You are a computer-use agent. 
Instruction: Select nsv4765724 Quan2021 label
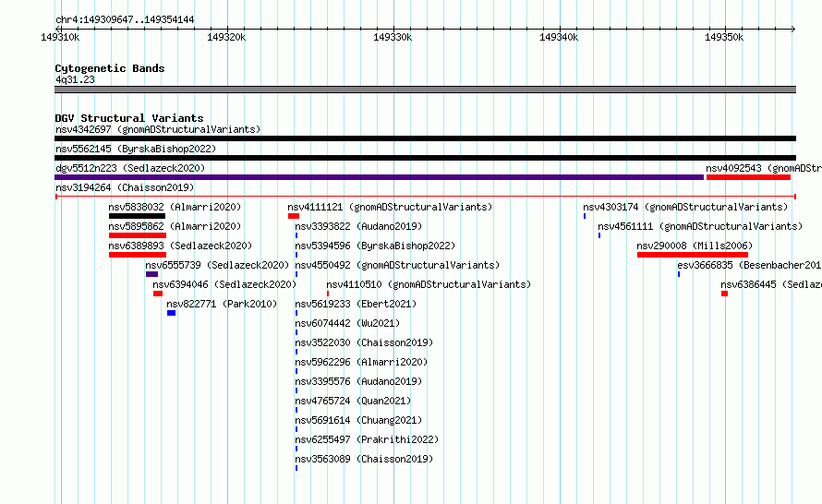pyautogui.click(x=353, y=401)
